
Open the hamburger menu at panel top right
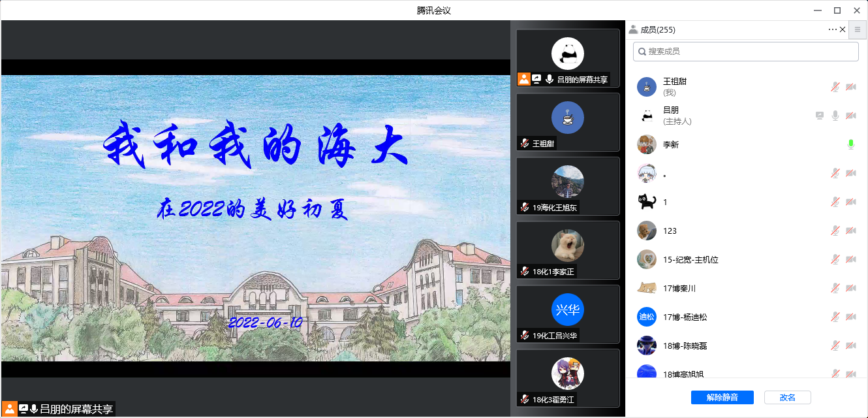858,29
